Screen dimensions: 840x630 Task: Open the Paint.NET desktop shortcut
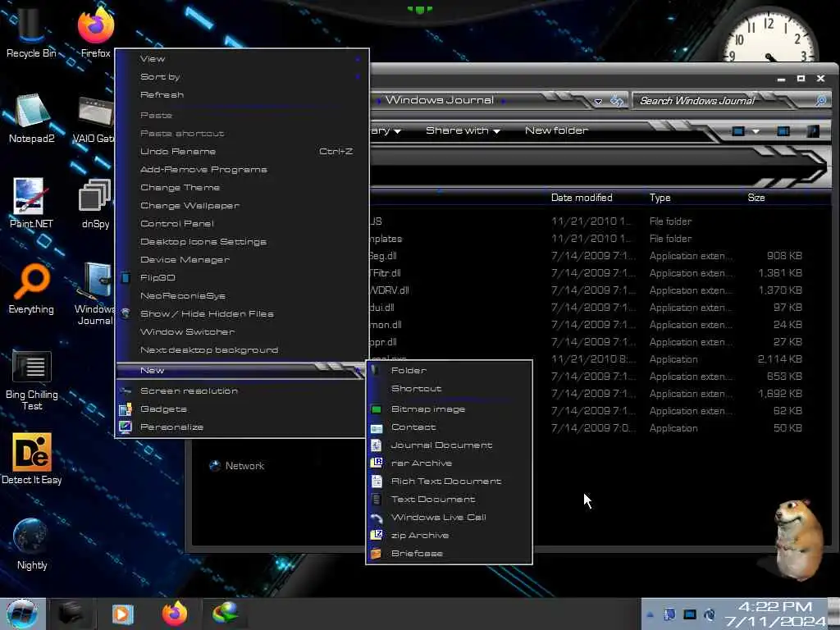tap(31, 203)
